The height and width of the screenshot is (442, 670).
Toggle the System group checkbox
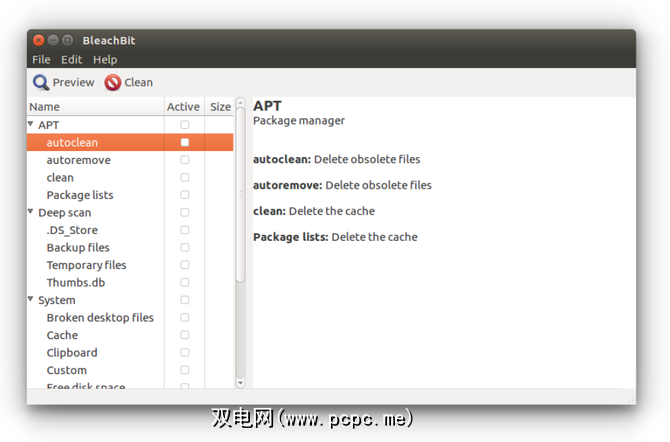click(x=185, y=300)
